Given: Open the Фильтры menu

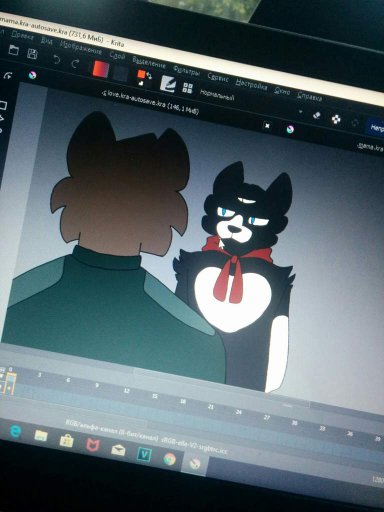Looking at the screenshot, I should (186, 71).
